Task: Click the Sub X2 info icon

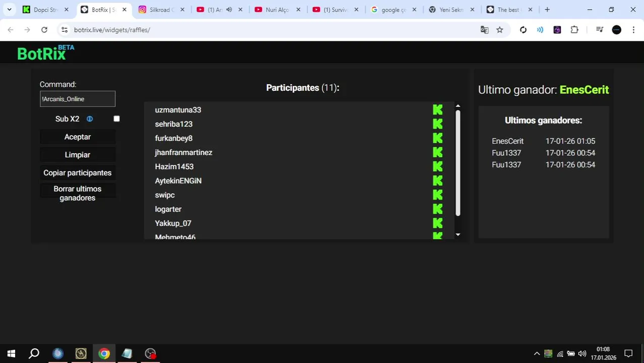Action: (90, 119)
